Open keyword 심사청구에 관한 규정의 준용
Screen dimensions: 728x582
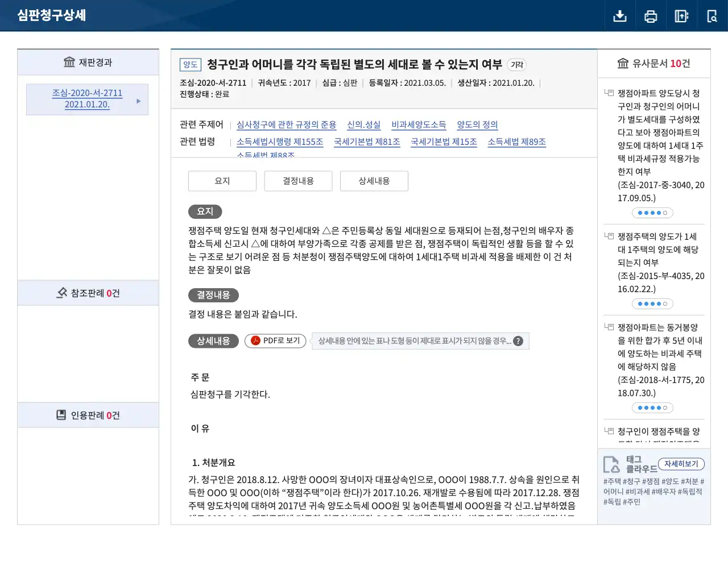tap(286, 124)
